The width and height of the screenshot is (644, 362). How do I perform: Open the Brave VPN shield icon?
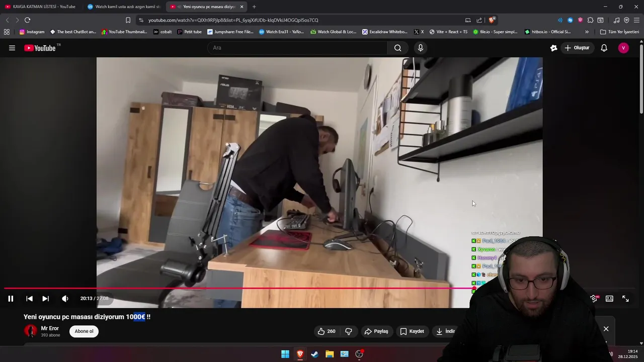pos(626,20)
